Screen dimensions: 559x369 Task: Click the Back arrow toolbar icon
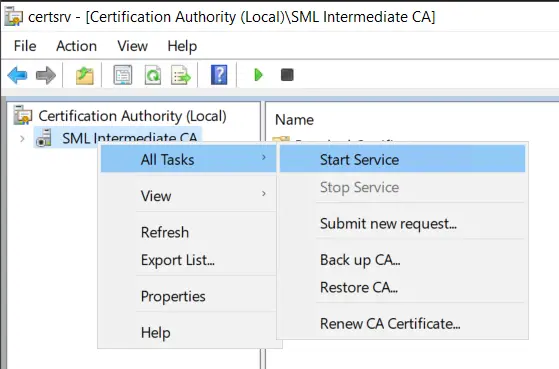click(17, 75)
